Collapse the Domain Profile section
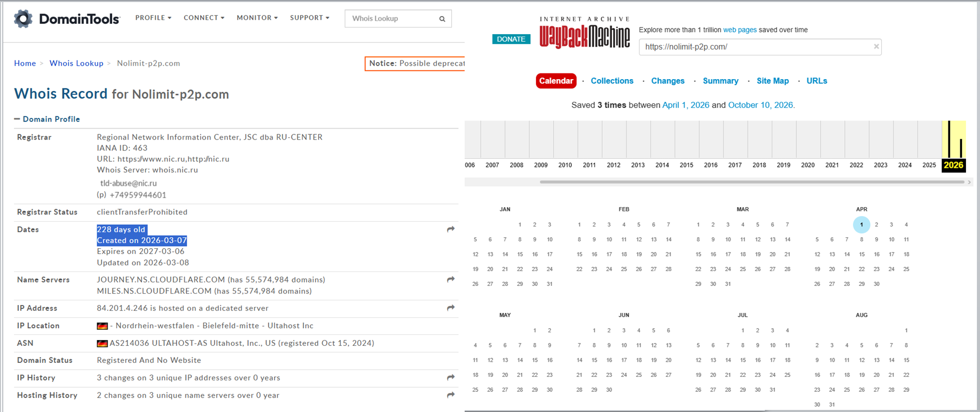Image resolution: width=980 pixels, height=412 pixels. tap(47, 119)
